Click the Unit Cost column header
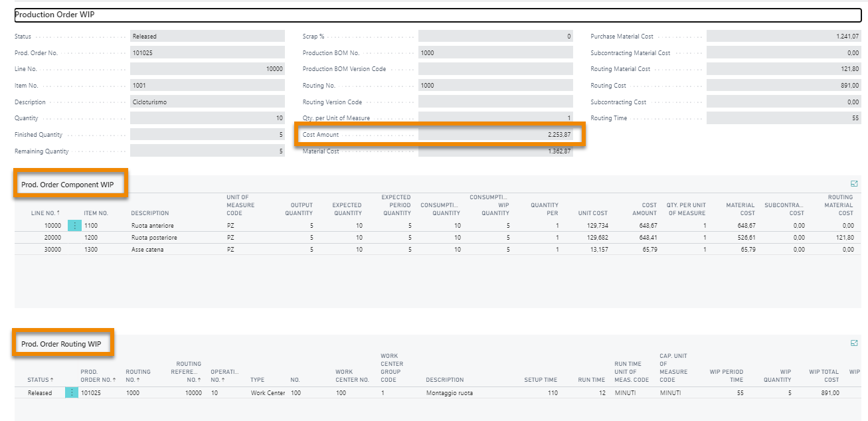Screen dimensions: 868x421 (592, 213)
